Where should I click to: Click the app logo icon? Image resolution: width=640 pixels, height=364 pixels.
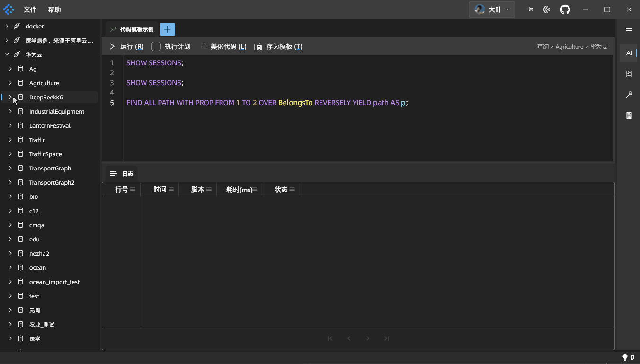click(x=9, y=9)
